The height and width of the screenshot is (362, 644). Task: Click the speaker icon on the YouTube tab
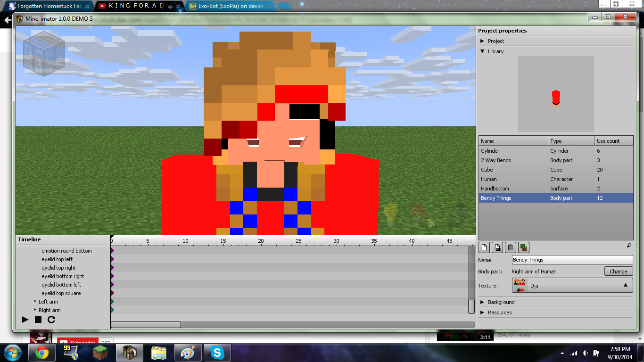click(171, 6)
